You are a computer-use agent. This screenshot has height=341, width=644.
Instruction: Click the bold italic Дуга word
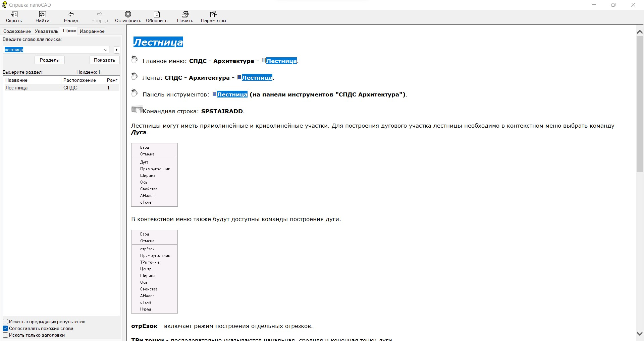139,132
